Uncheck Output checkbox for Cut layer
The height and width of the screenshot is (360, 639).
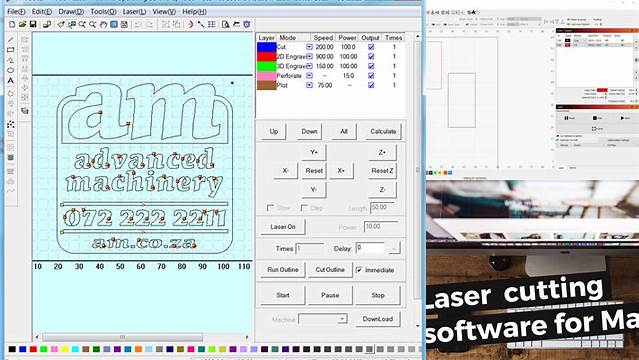371,47
